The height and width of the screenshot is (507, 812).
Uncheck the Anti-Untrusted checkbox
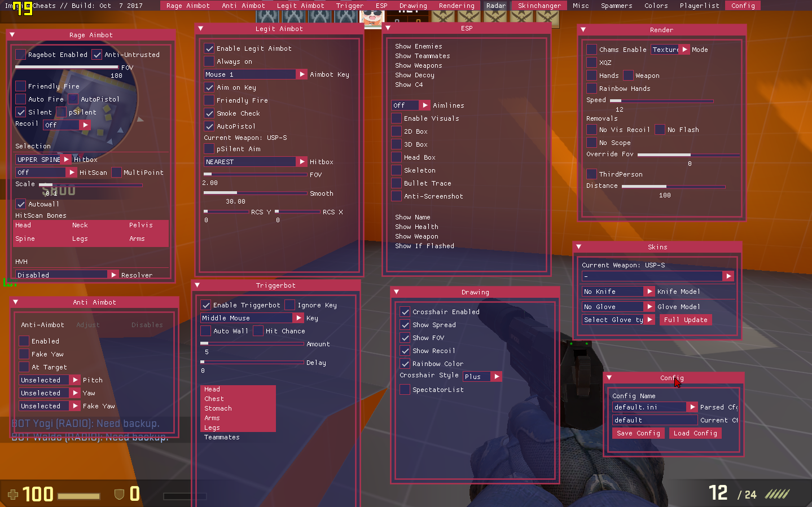click(97, 54)
